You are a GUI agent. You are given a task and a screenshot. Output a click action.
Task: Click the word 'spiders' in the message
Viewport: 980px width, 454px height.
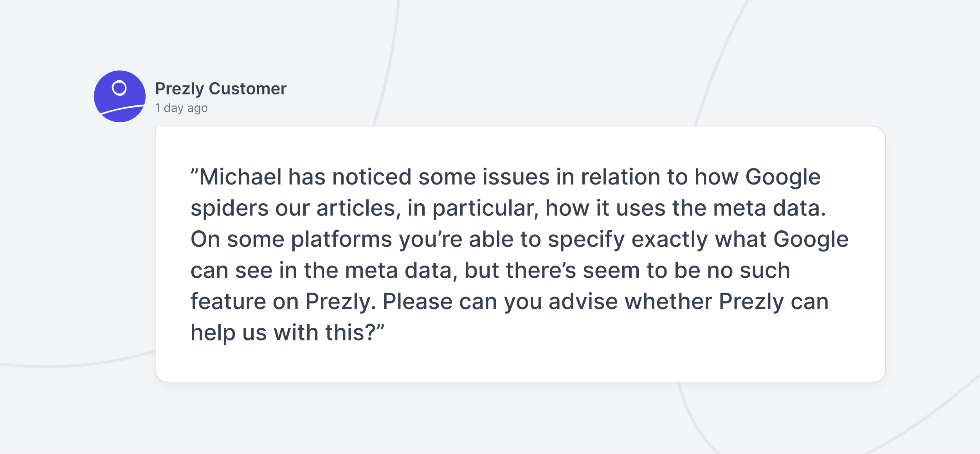230,209
